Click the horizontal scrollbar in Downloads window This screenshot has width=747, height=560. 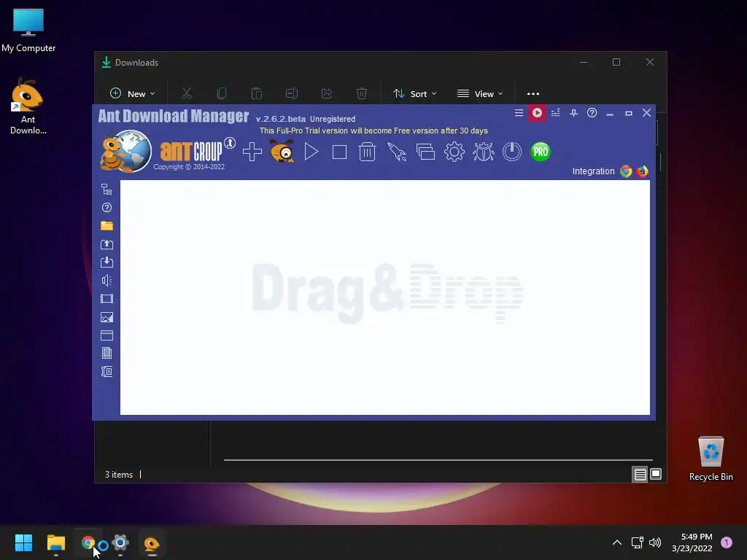(x=438, y=460)
